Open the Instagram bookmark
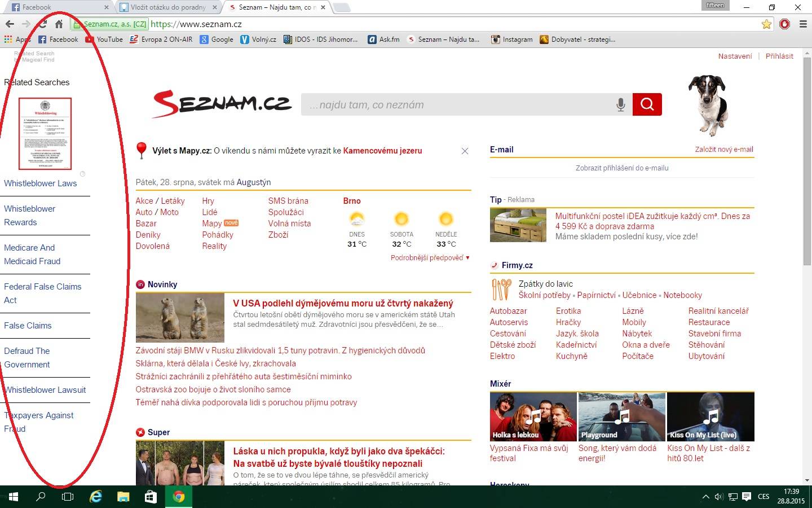The height and width of the screenshot is (508, 812). coord(512,40)
